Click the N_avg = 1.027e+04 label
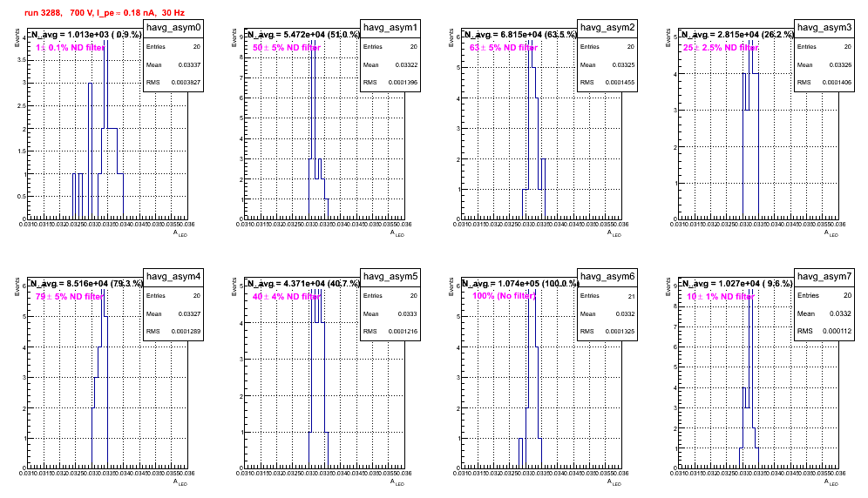The image size is (868, 498). coord(737,284)
